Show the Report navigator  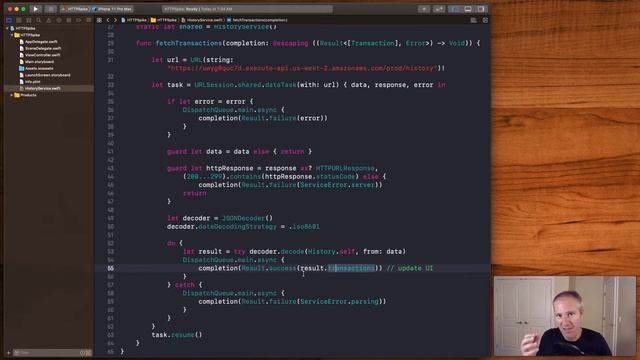pos(88,20)
